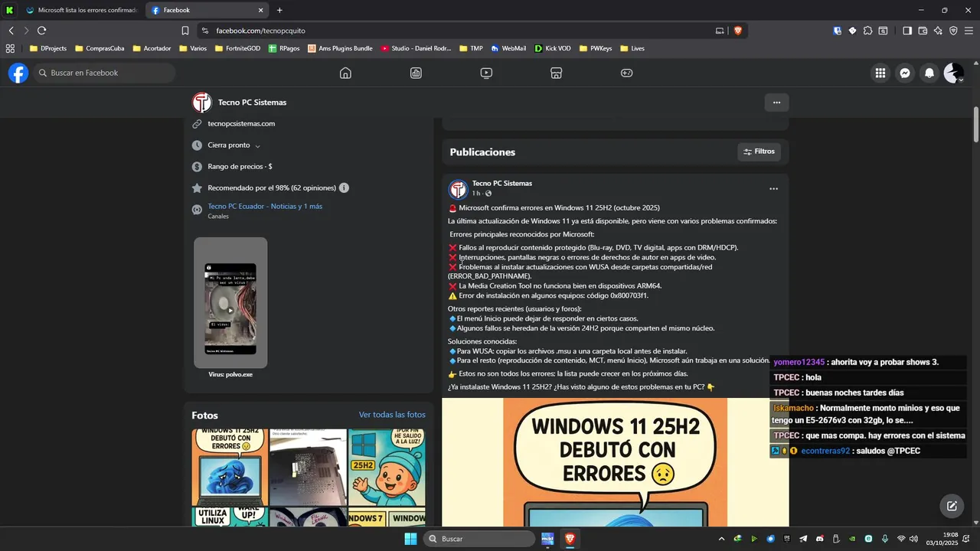Open the Brave Wallet icon

tap(923, 31)
